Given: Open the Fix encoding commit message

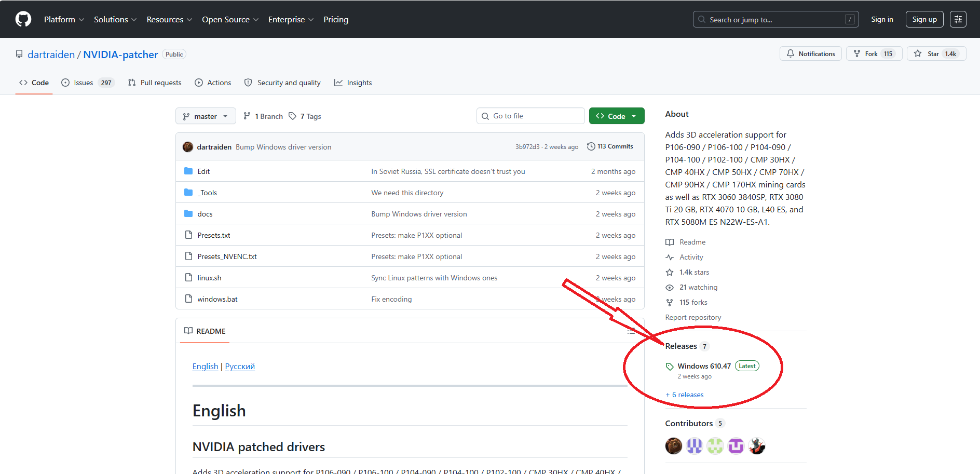Looking at the screenshot, I should point(391,299).
